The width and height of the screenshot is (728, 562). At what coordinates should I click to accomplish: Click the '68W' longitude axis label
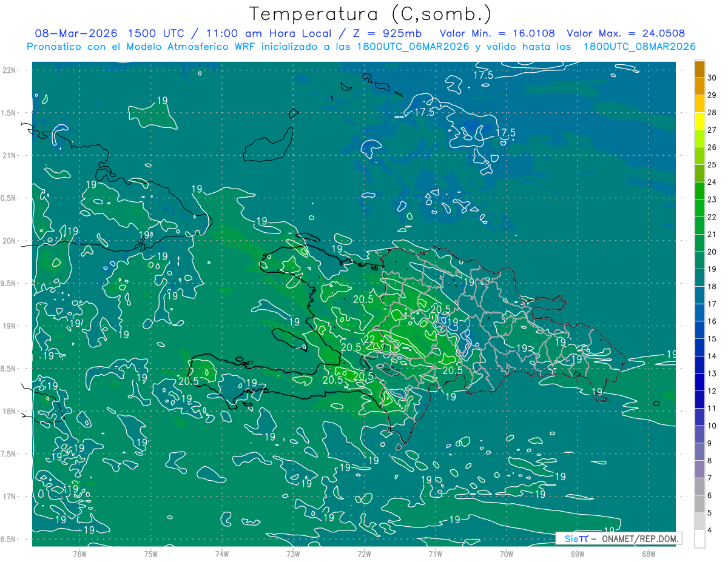[649, 554]
